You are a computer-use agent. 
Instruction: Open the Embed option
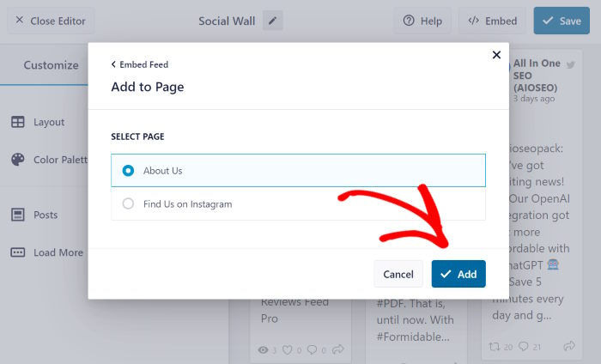pos(493,21)
